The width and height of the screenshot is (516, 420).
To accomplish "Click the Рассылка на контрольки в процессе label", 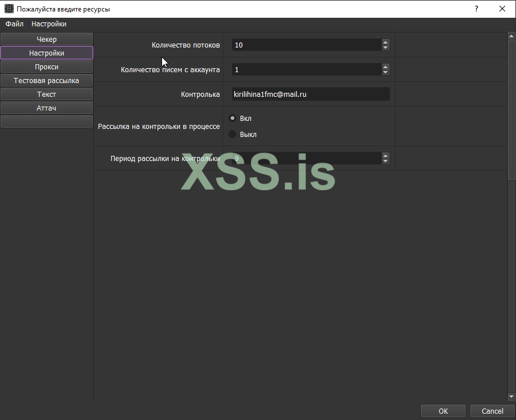I will coord(159,127).
